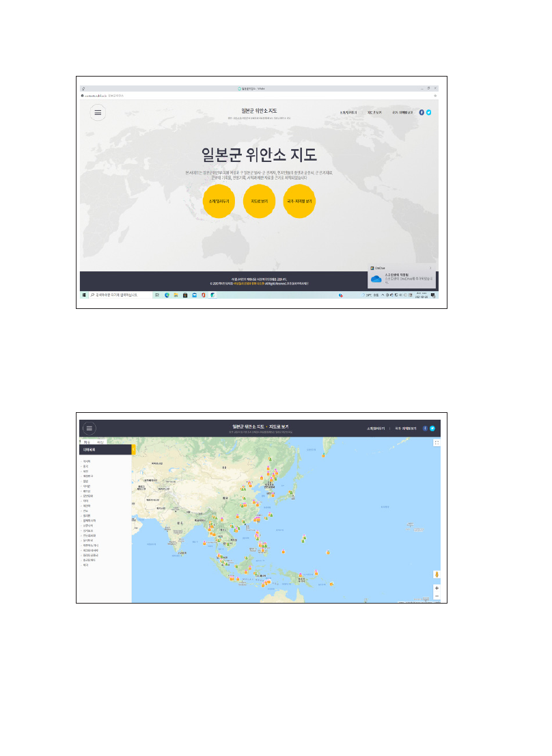Expand 일본 in the country list
This screenshot has width=552, height=756.
tap(85, 481)
